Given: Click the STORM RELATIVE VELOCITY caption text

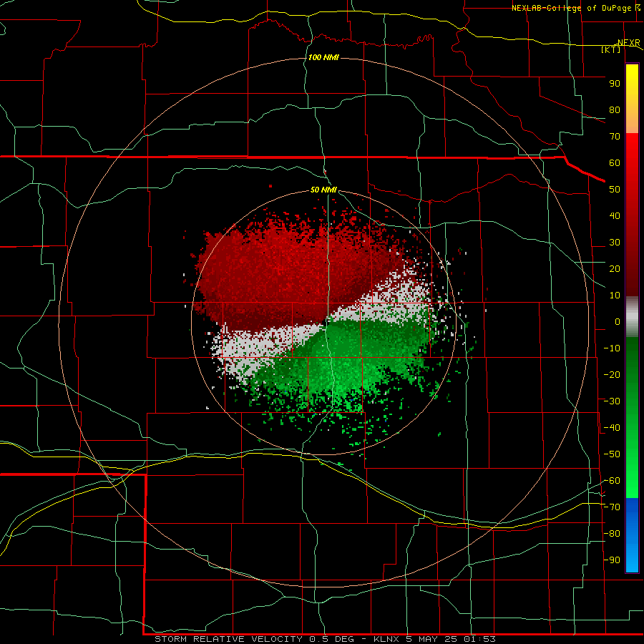Looking at the screenshot, I should (x=228, y=639).
